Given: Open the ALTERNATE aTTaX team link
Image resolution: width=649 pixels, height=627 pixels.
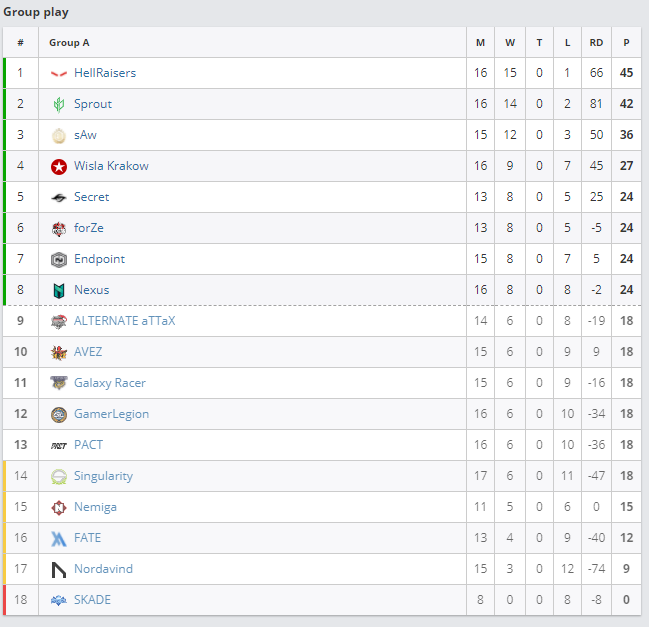Looking at the screenshot, I should pyautogui.click(x=124, y=321).
